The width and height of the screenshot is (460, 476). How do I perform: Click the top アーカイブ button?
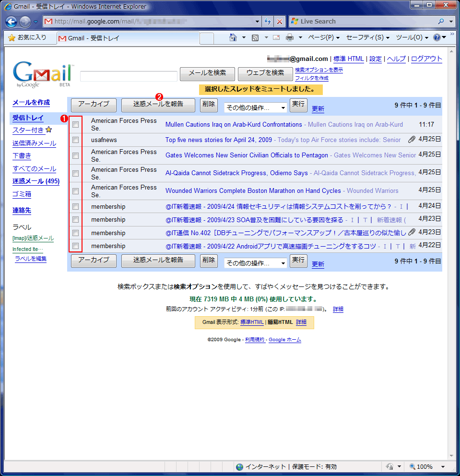94,105
